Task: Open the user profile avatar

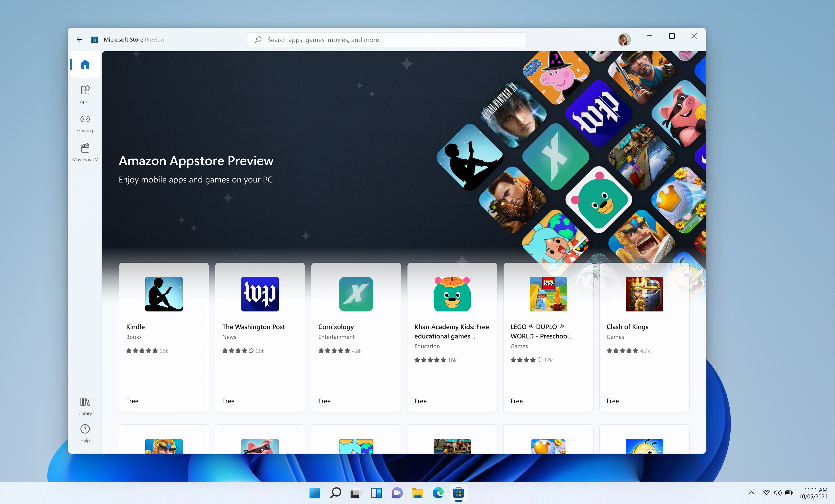Action: click(624, 40)
